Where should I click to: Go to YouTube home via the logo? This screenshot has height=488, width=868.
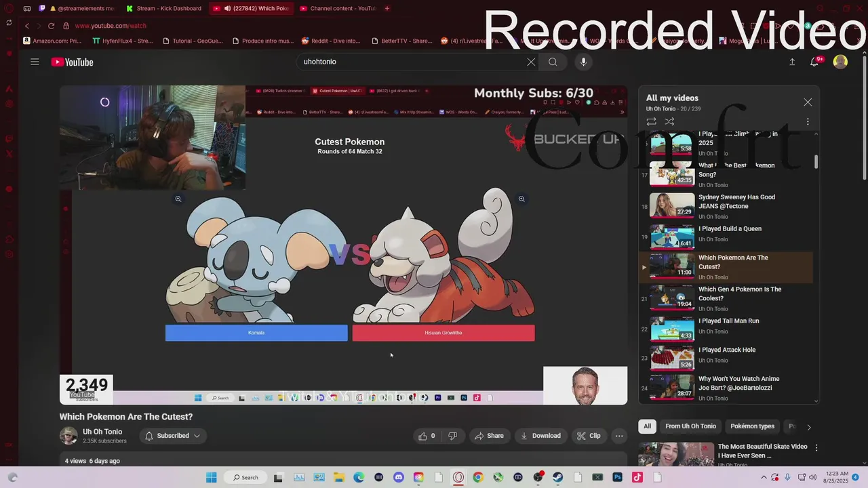(x=72, y=62)
